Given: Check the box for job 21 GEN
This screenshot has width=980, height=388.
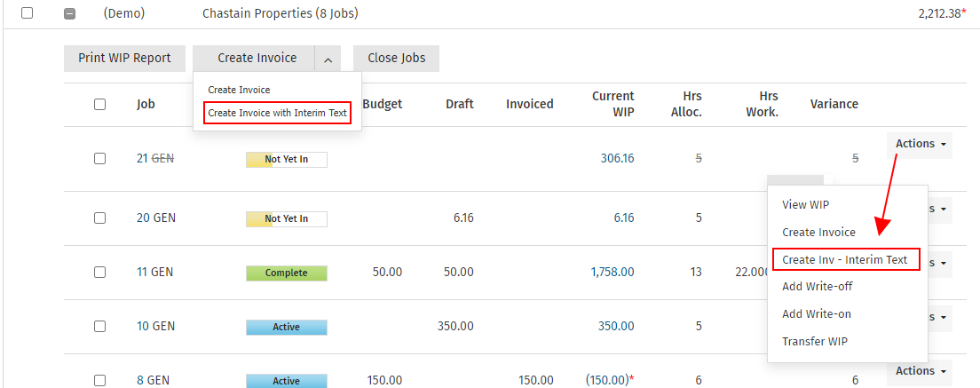Looking at the screenshot, I should point(99,159).
